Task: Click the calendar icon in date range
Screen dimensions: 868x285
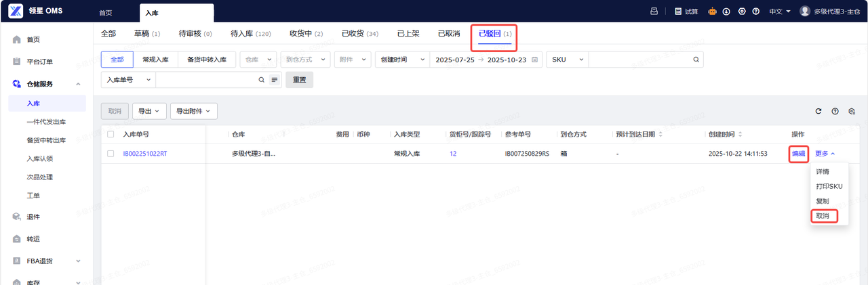Action: [x=535, y=60]
